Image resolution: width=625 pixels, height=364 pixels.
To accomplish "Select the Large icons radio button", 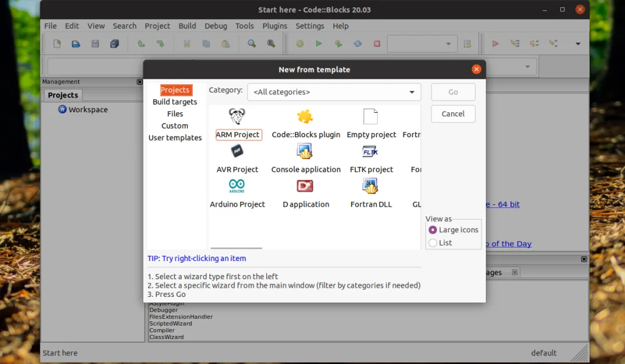I will [432, 230].
